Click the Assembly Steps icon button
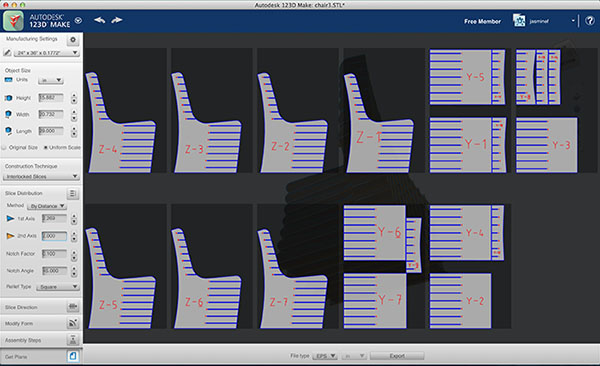This screenshot has width=600, height=366. tap(73, 340)
